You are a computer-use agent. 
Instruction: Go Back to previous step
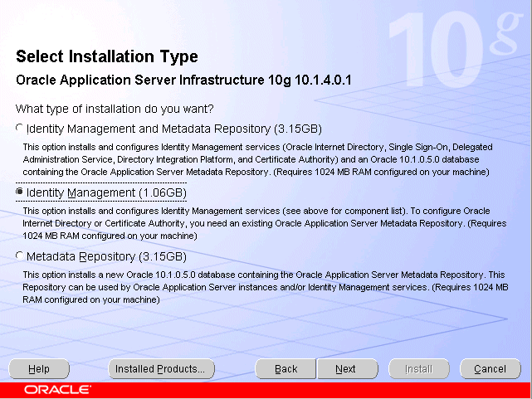(x=286, y=369)
